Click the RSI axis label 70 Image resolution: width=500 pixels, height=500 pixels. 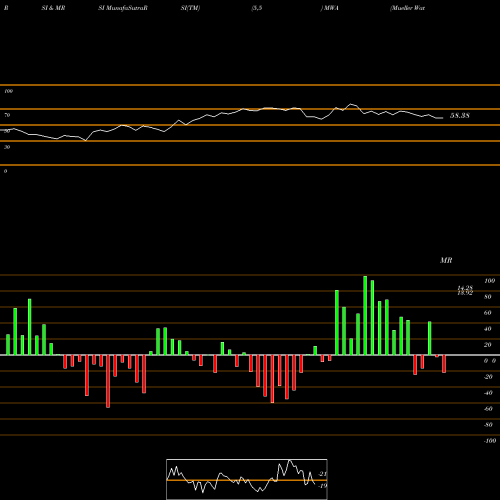pyautogui.click(x=7, y=115)
